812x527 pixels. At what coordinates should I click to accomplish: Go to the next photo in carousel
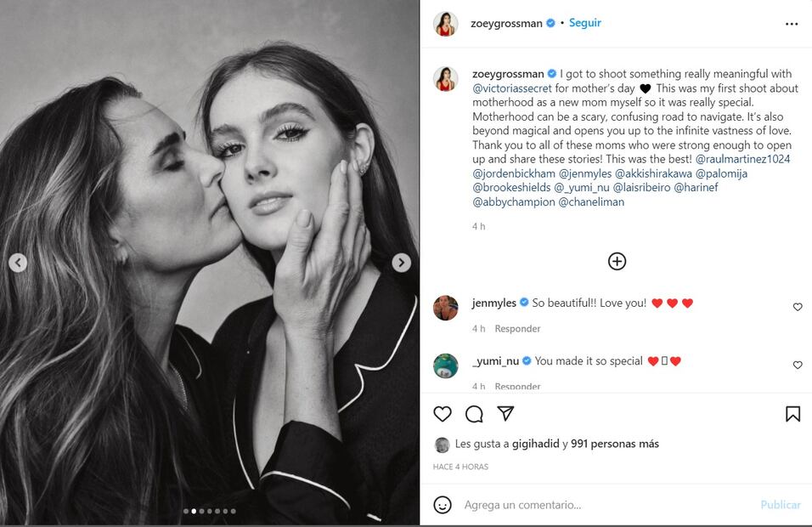tap(401, 263)
